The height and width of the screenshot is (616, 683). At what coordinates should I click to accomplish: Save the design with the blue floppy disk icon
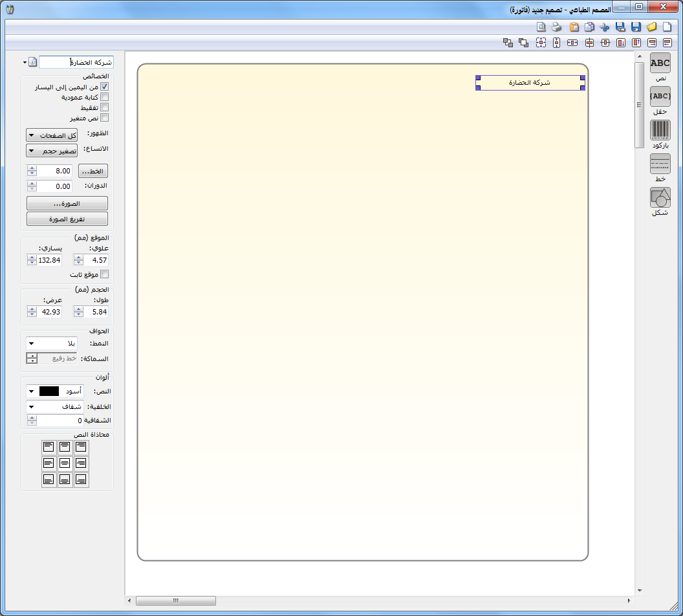(x=636, y=27)
